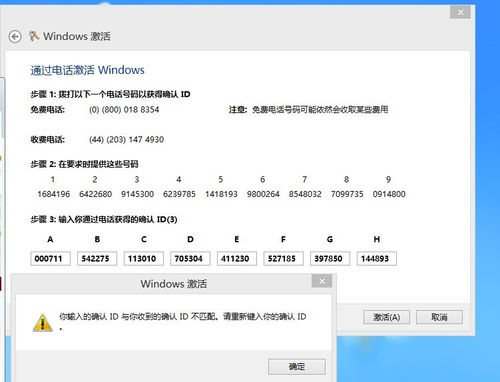Click the 收费电话 label

48,139
